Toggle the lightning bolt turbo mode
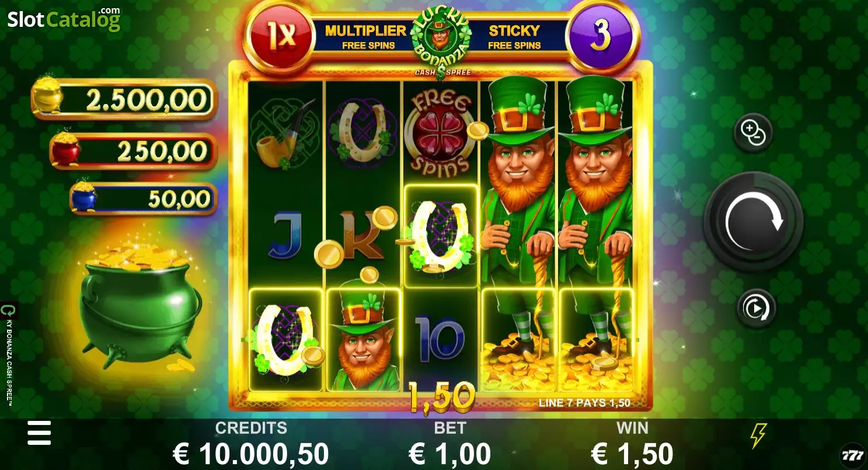Viewport: 868px width, 470px height. [759, 436]
